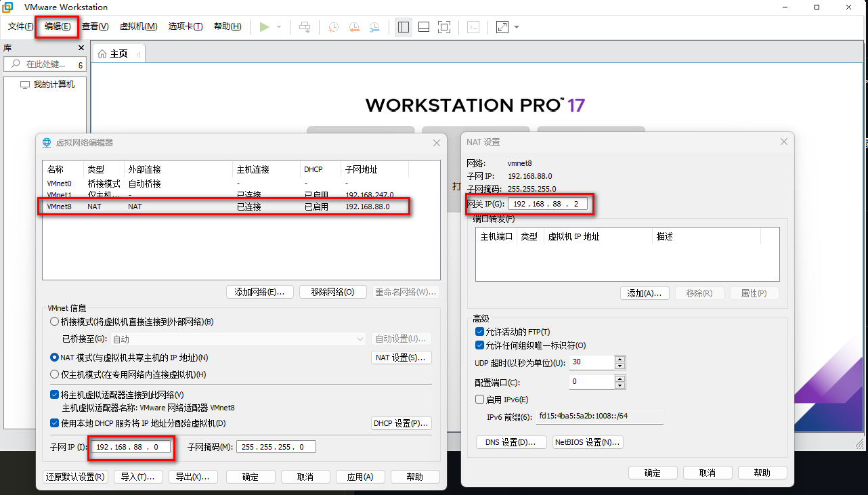Open the 已桥接至 dropdown
868x495 pixels.
[238, 339]
